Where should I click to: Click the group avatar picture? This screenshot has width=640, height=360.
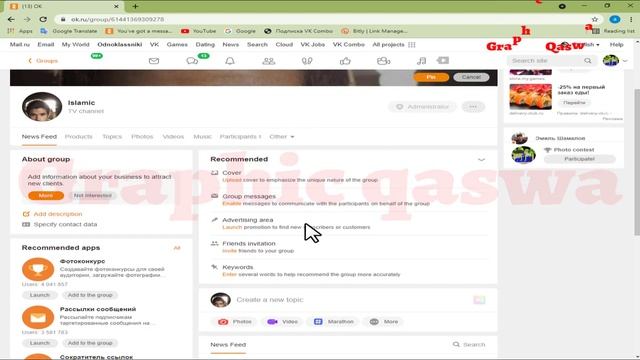pyautogui.click(x=42, y=107)
